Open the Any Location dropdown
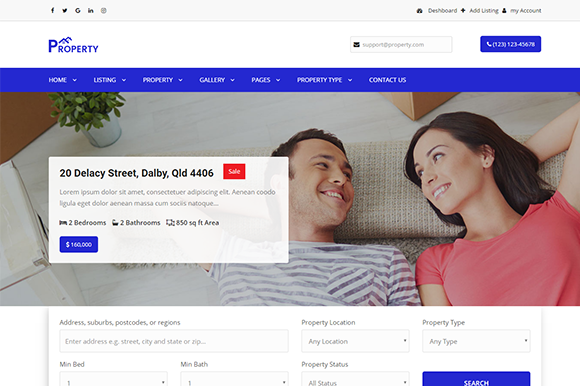The height and width of the screenshot is (386, 580). 355,341
